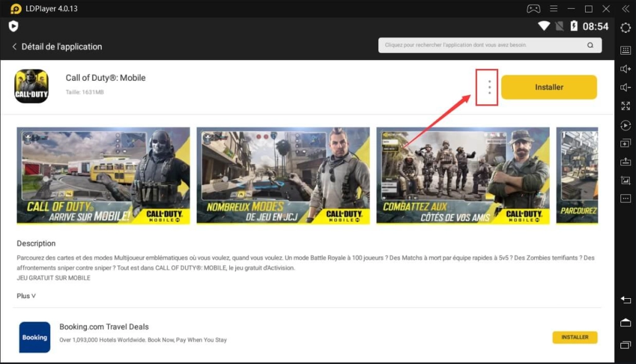Open the three-dot options menu
Screen dimensions: 636x364
489,87
